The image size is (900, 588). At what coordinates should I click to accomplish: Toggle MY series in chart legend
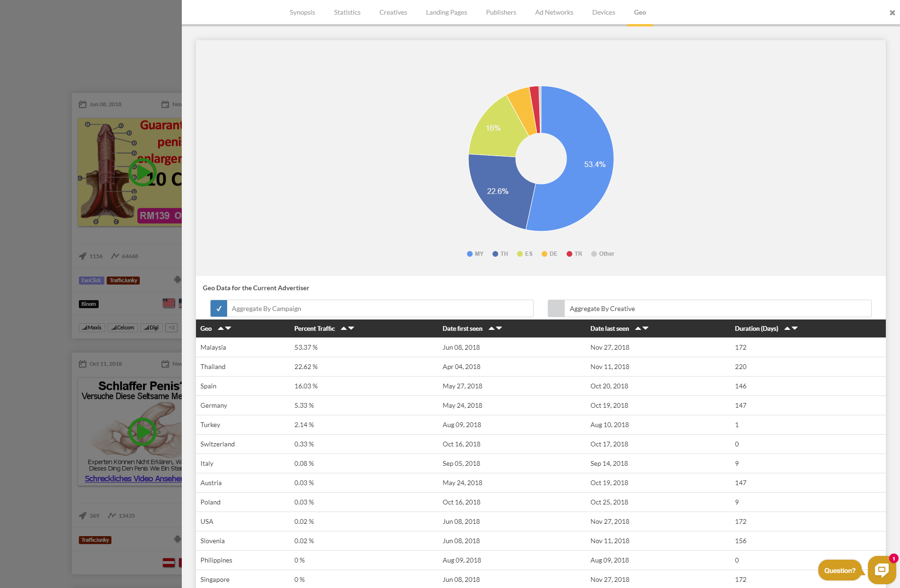pyautogui.click(x=475, y=254)
